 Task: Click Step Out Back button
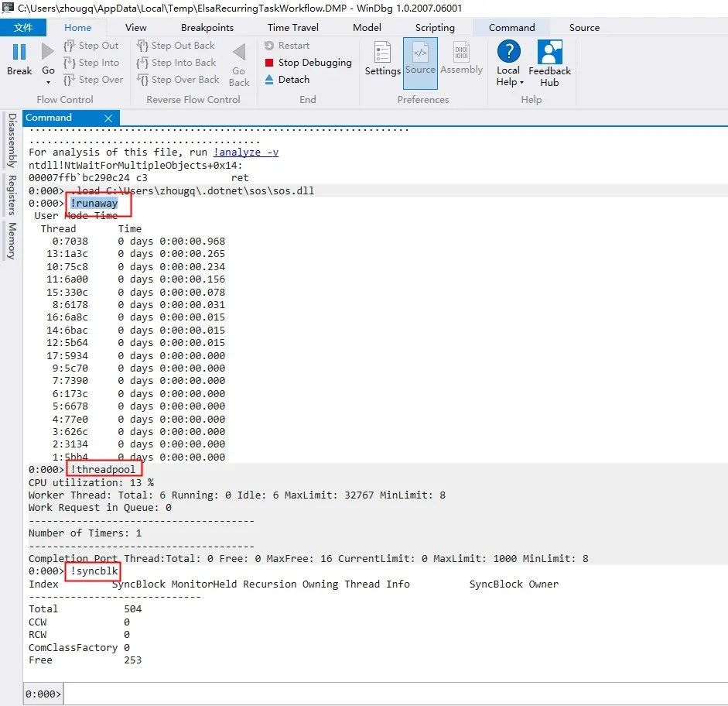click(176, 46)
